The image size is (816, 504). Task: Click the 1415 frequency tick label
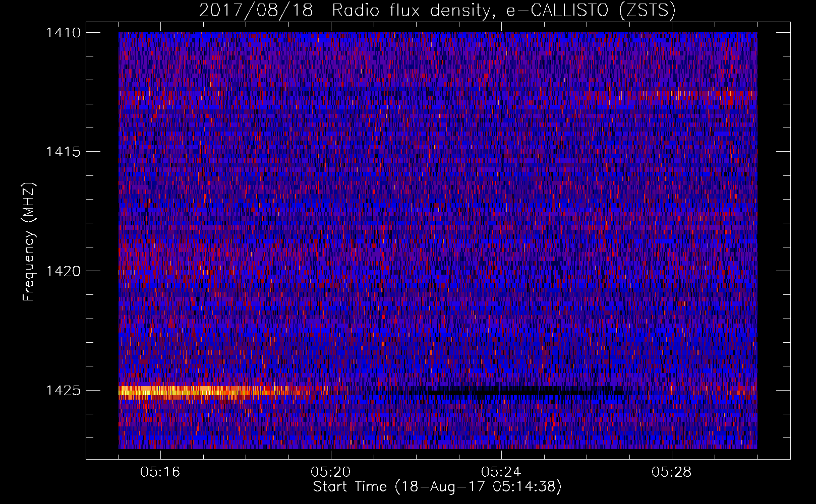(63, 152)
